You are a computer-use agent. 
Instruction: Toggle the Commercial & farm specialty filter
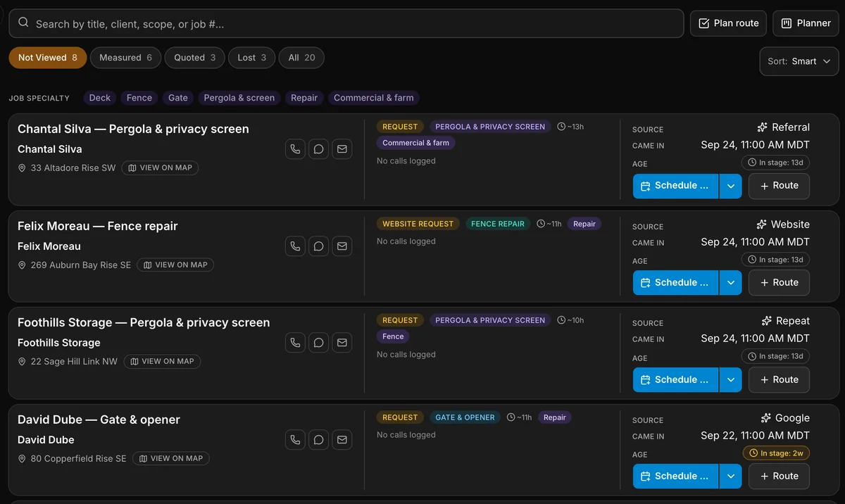pos(374,98)
